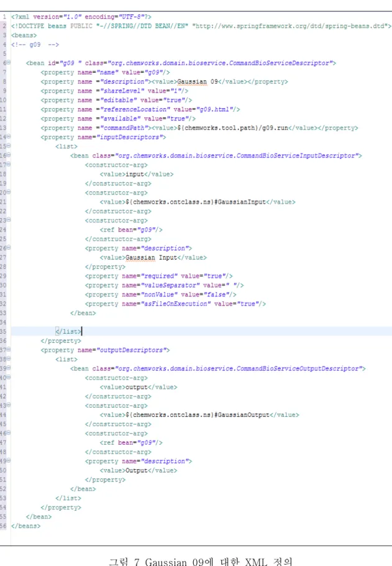Collapse the constructor-arg fold on line 17
The image size is (392, 566).
click(x=9, y=164)
